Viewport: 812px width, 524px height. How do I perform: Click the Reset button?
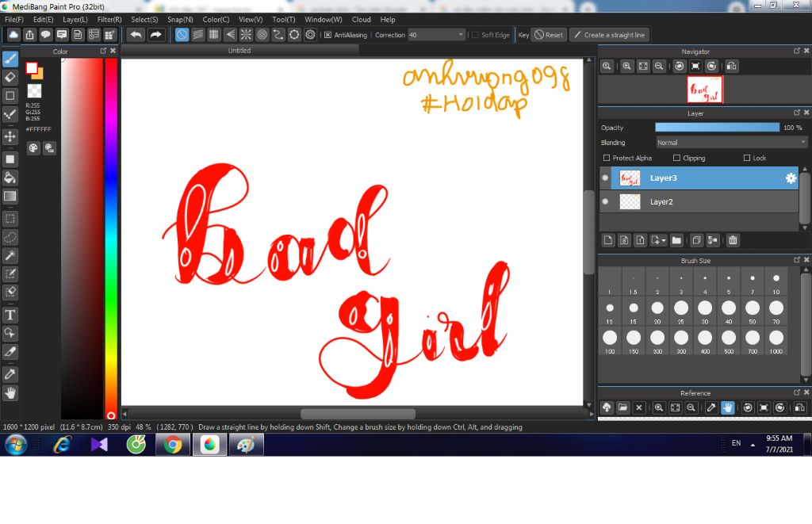(x=549, y=35)
